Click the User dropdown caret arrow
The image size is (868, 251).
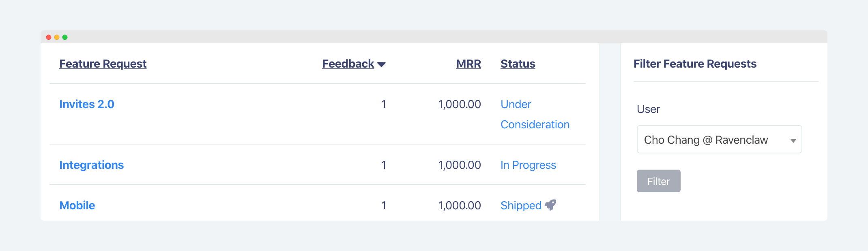pos(793,140)
